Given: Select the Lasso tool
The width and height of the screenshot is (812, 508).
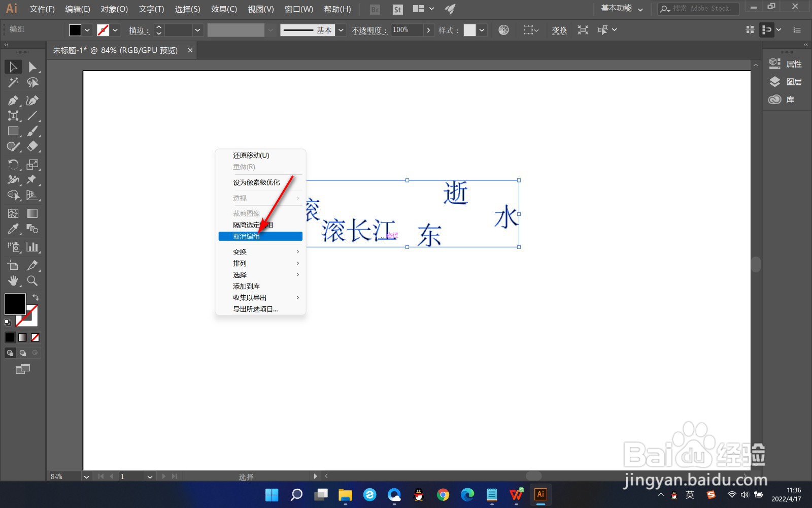Looking at the screenshot, I should pos(32,82).
